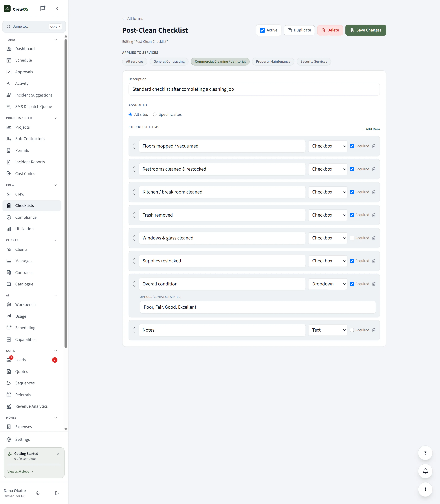This screenshot has width=440, height=504.
Task: Click the Description text field
Action: (254, 89)
